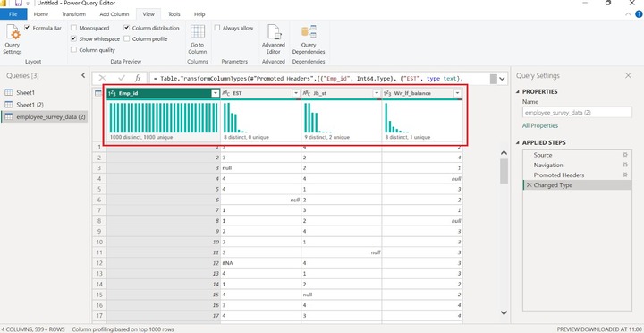Click the Emp_id column header
This screenshot has height=333, width=644.
[163, 93]
